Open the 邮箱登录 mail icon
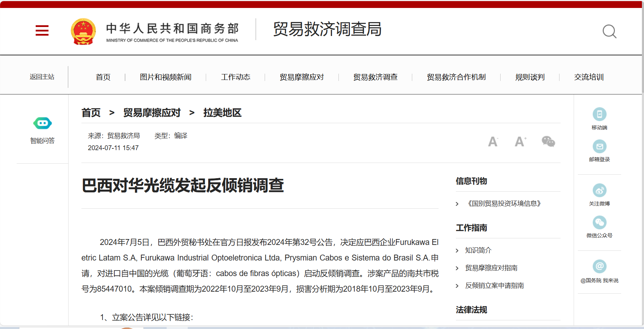 pos(599,146)
